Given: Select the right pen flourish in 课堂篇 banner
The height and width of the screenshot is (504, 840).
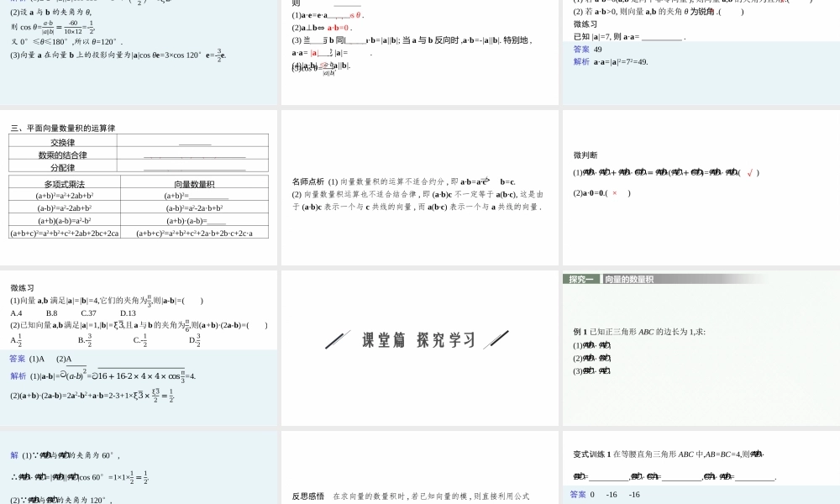Looking at the screenshot, I should [x=497, y=340].
